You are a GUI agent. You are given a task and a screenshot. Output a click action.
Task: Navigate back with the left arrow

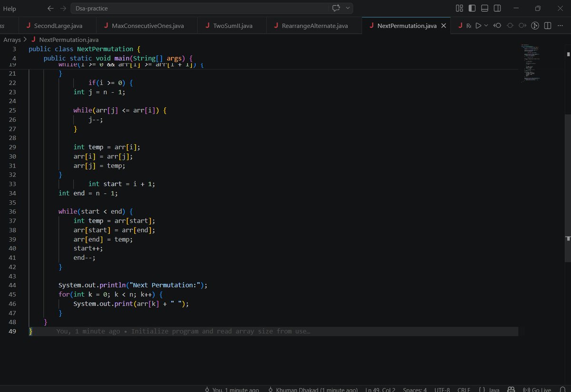50,8
